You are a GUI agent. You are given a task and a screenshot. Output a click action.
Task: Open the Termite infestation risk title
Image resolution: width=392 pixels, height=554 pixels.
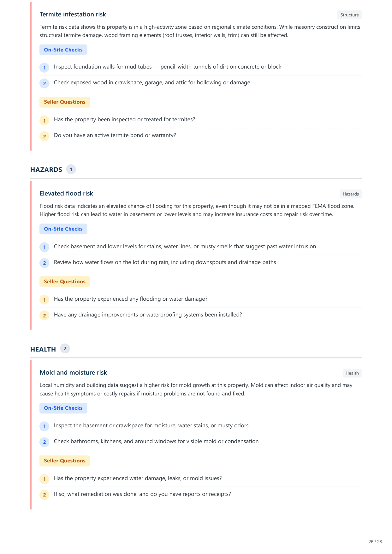pos(73,14)
